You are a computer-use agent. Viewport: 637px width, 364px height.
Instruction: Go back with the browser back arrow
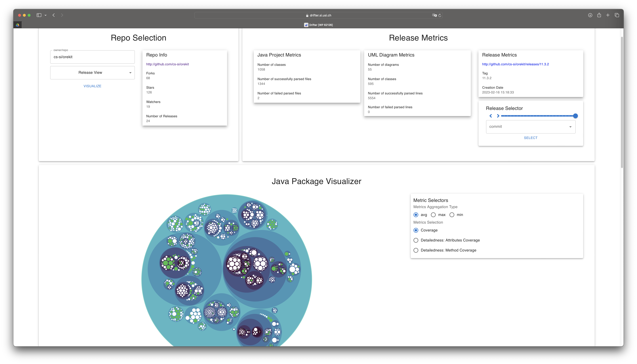54,15
